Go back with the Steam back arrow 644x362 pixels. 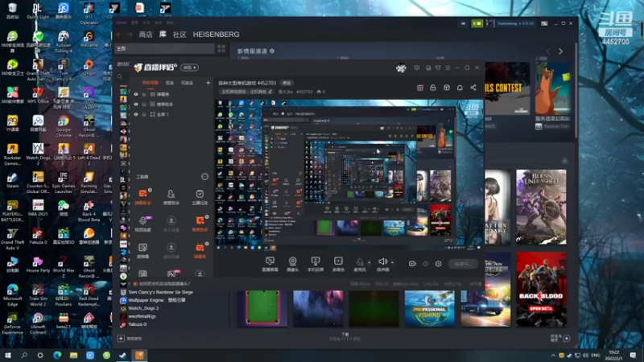tap(119, 35)
